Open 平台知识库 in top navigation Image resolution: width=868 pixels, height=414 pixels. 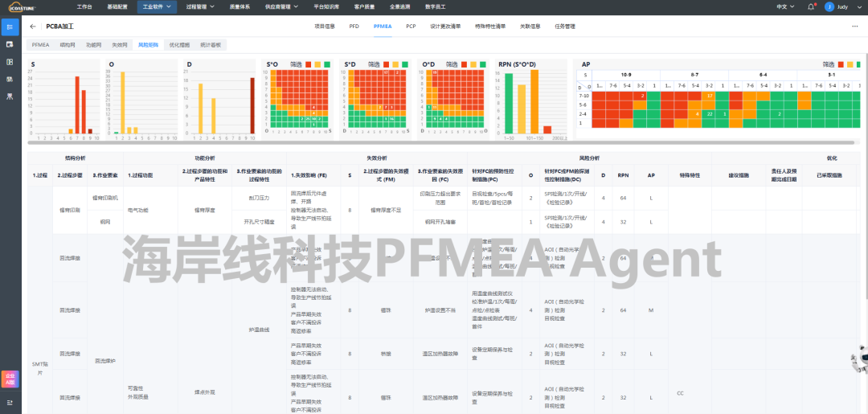pos(327,6)
